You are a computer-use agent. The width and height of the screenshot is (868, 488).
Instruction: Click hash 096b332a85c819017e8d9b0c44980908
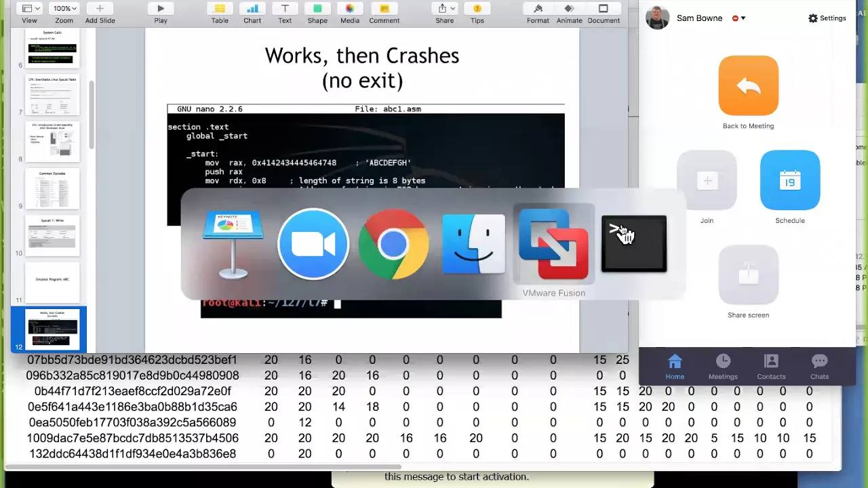click(132, 375)
